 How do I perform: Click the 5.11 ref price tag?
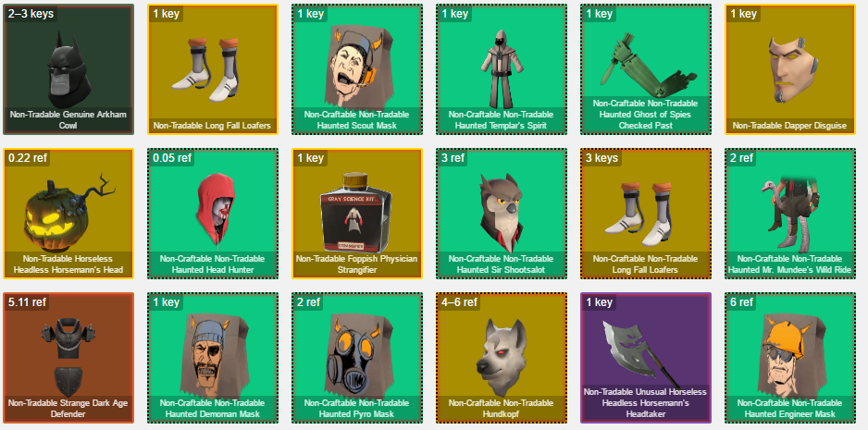click(x=28, y=302)
